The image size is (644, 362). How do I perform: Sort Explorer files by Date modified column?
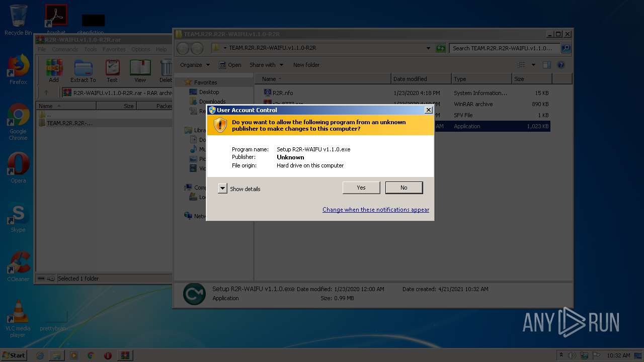421,79
